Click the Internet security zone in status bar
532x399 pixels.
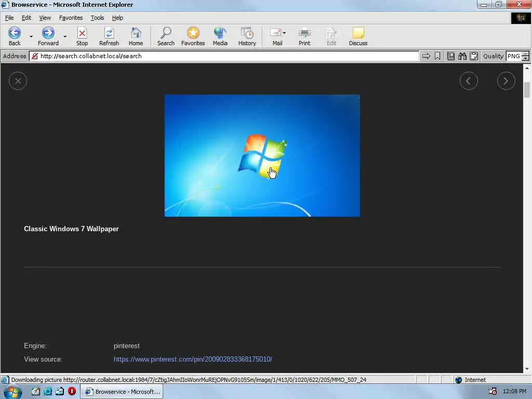pyautogui.click(x=471, y=380)
